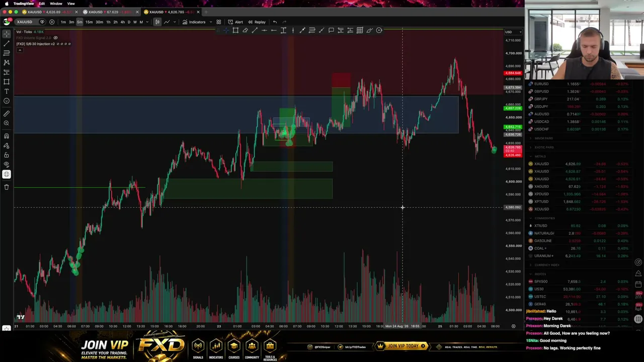
Task: Select rectangle shape tool in floating toolbar
Action: click(x=235, y=30)
